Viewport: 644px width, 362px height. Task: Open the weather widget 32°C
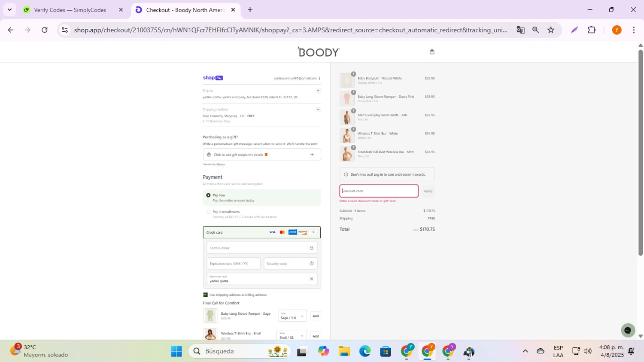point(39,351)
